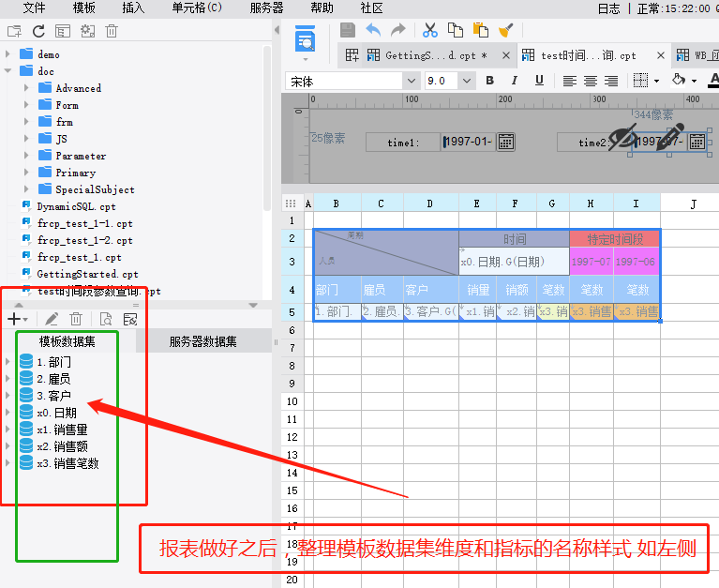Open the report preview icon

click(x=305, y=38)
